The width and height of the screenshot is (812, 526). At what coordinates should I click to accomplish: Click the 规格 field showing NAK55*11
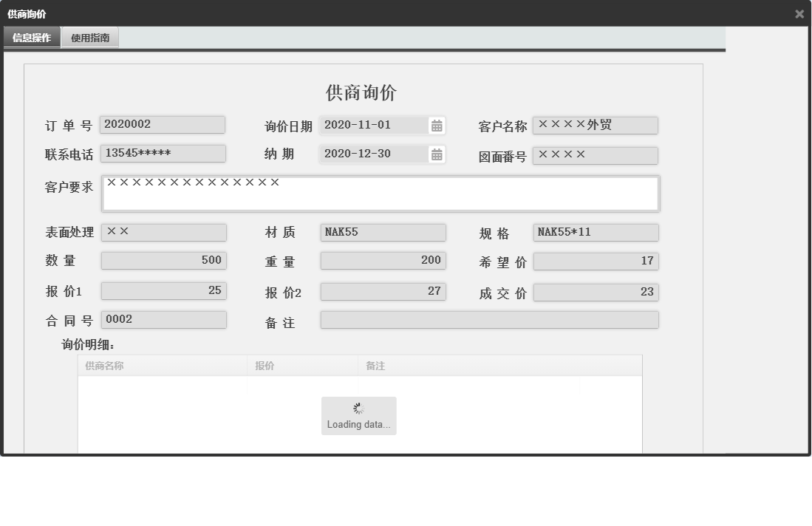tap(596, 232)
